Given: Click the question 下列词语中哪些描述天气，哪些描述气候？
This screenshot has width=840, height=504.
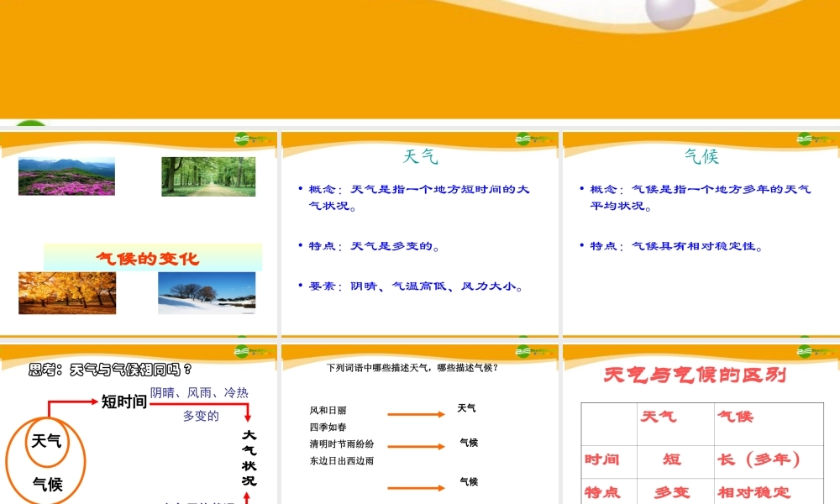Looking at the screenshot, I should pos(412,368).
